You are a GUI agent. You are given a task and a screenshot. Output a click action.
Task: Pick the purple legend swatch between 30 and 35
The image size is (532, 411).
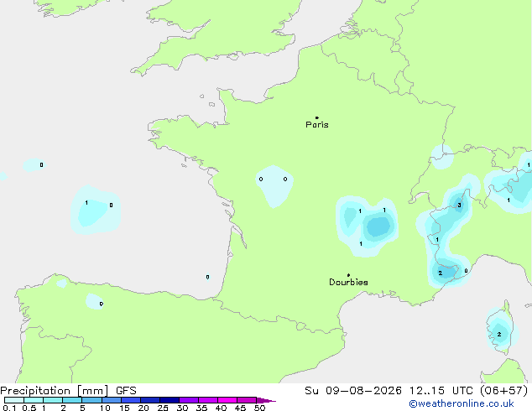pyautogui.click(x=189, y=400)
